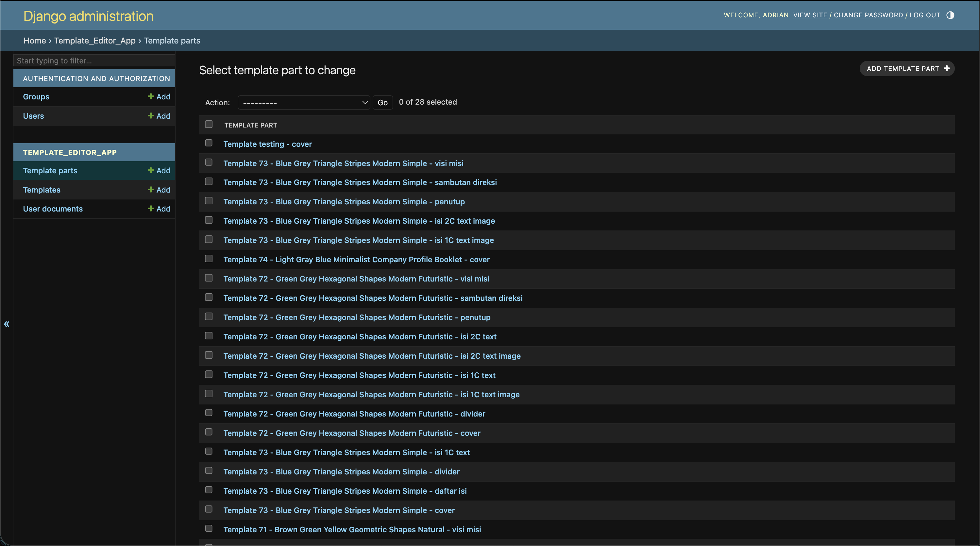The height and width of the screenshot is (546, 980).
Task: Check the Template 73 cover row checkbox
Action: click(209, 509)
